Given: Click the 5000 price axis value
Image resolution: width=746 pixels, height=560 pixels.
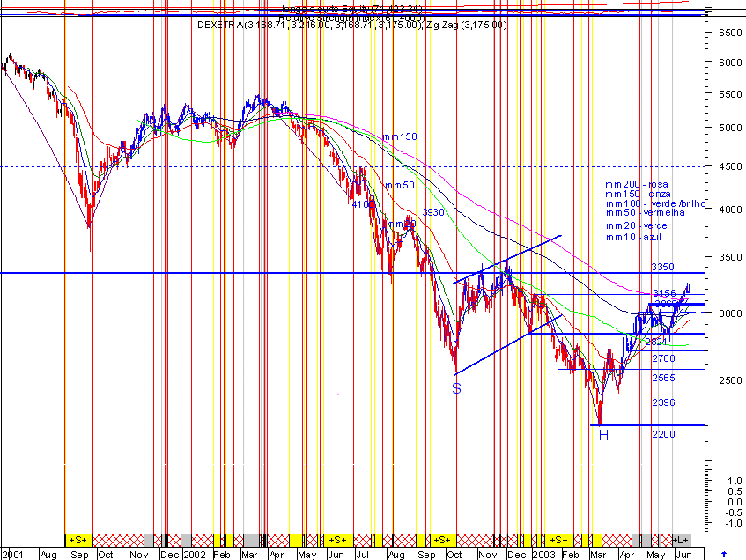Looking at the screenshot, I should pos(730,128).
